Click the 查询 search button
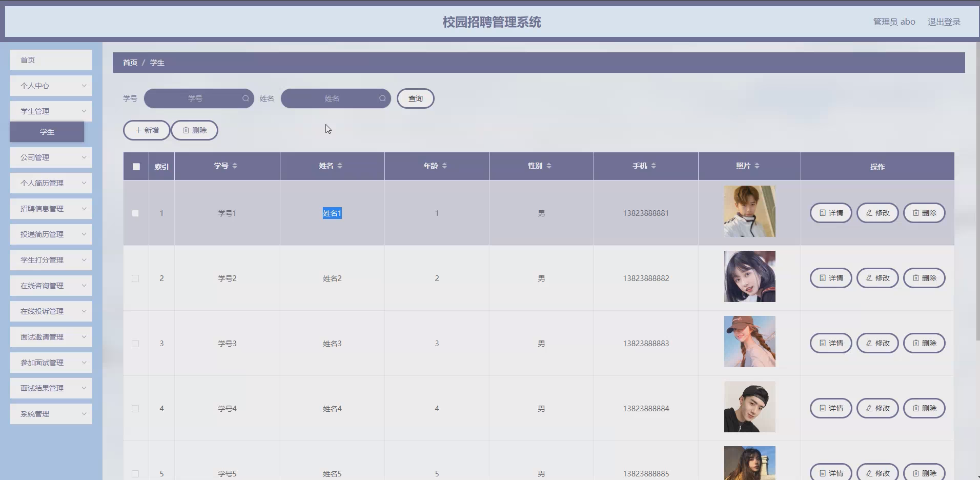Viewport: 980px width, 480px height. (x=416, y=98)
